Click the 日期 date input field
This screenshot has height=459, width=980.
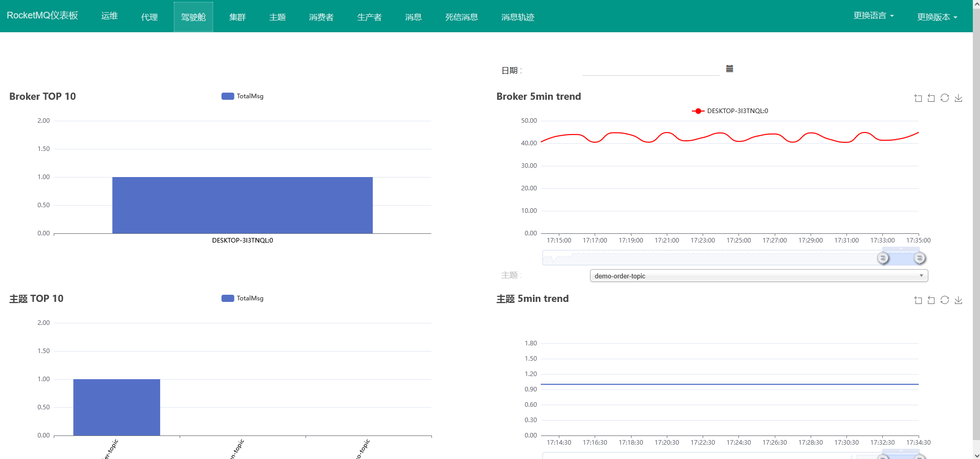650,70
